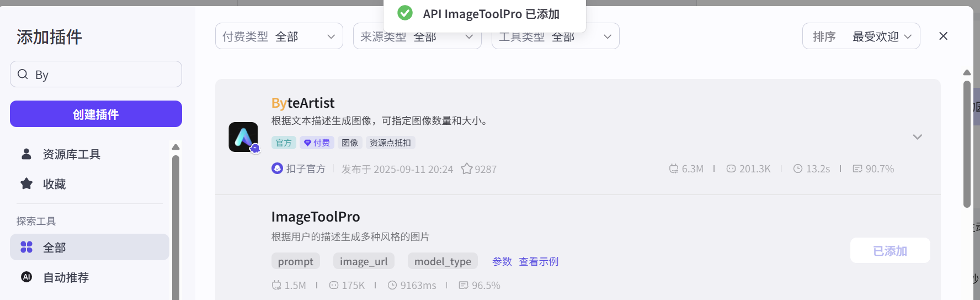Click the green success checkmark in toast
Image resolution: width=980 pixels, height=300 pixels.
(x=405, y=13)
